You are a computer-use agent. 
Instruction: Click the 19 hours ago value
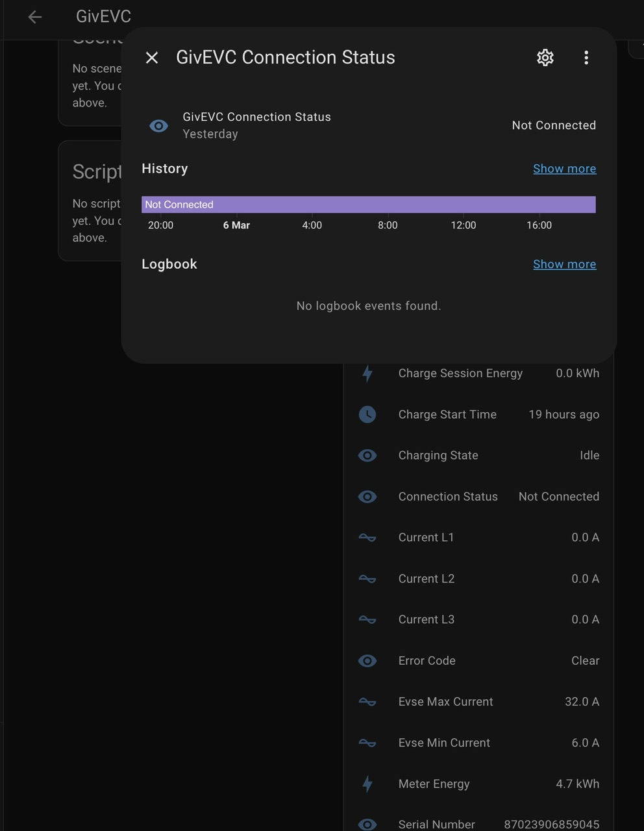pos(564,414)
